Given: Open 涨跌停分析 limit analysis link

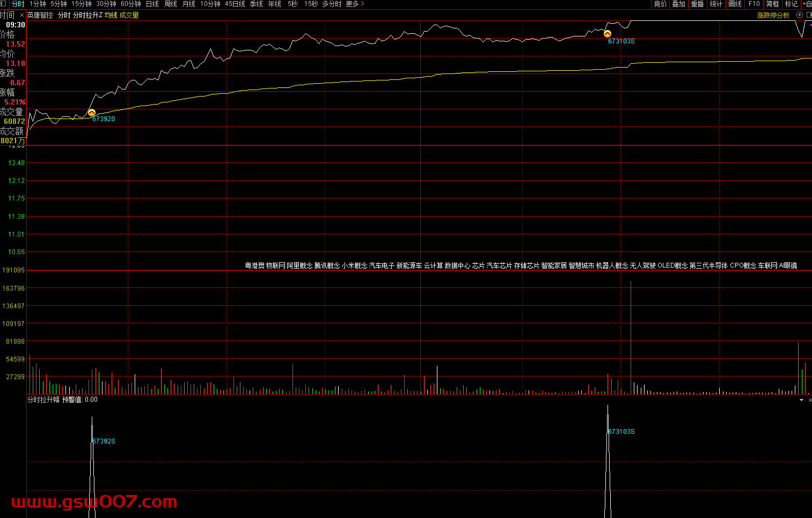Looking at the screenshot, I should tap(773, 15).
